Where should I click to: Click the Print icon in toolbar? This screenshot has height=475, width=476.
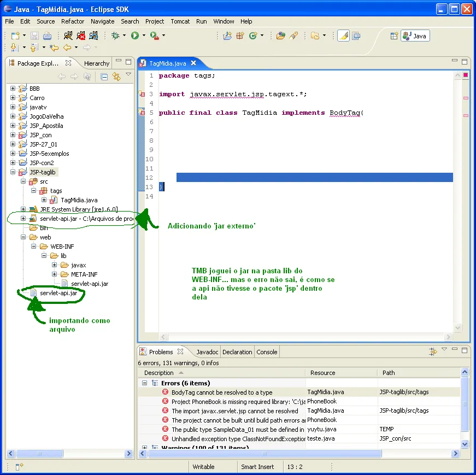(48, 36)
